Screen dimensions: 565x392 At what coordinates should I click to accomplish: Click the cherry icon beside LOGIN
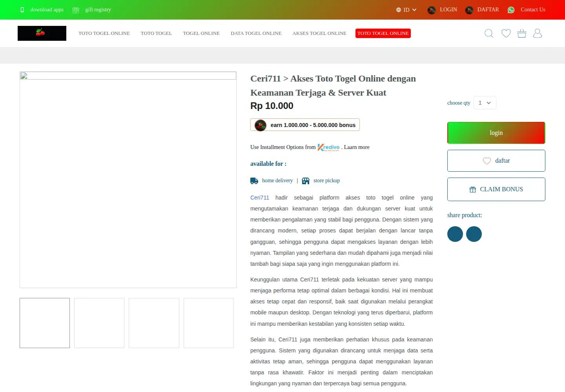tap(431, 10)
